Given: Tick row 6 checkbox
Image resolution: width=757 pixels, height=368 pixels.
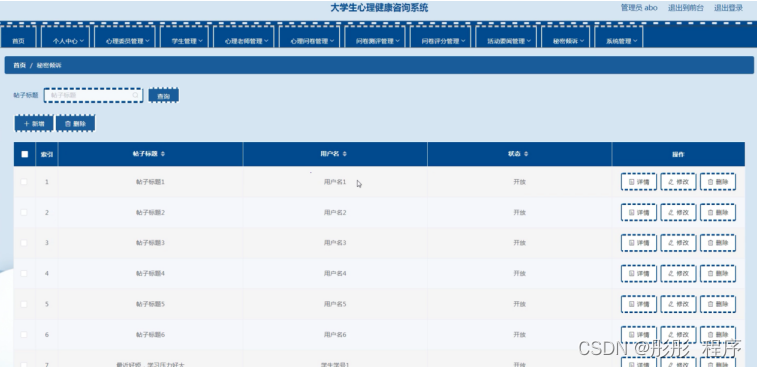Looking at the screenshot, I should pos(24,335).
